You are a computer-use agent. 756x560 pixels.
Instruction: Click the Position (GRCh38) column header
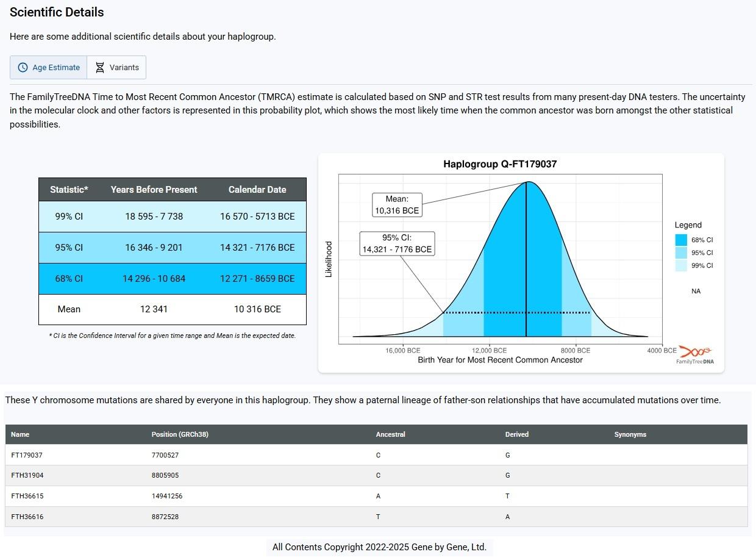tap(180, 434)
